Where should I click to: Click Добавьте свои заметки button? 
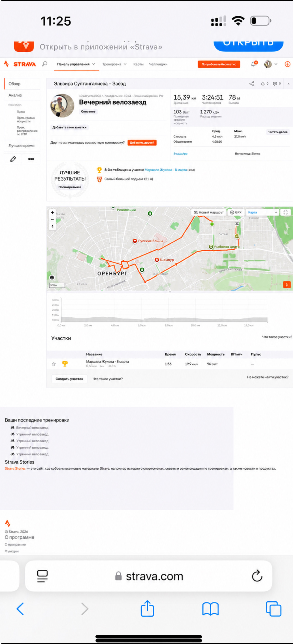tap(69, 127)
